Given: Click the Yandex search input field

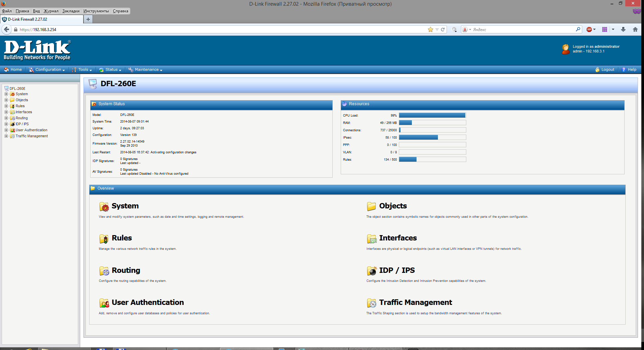Looking at the screenshot, I should (x=523, y=29).
